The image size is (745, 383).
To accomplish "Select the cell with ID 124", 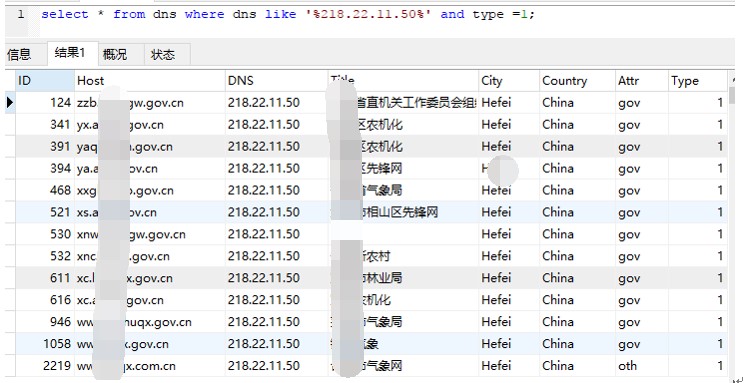I will tap(45, 103).
